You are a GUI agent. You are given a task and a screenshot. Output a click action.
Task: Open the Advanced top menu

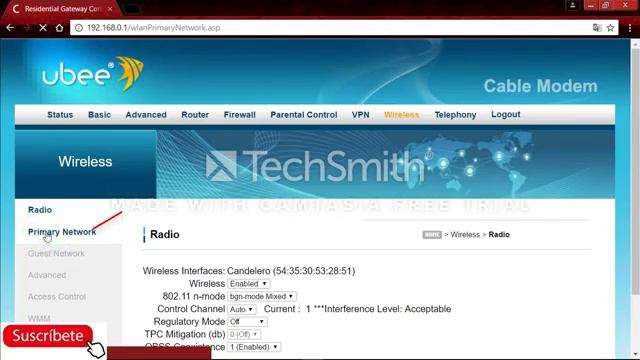(146, 115)
